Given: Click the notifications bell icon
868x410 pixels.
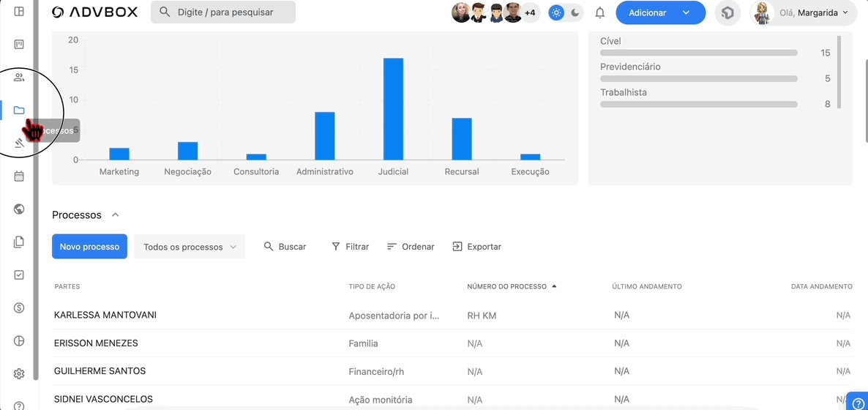Looking at the screenshot, I should pyautogui.click(x=600, y=12).
